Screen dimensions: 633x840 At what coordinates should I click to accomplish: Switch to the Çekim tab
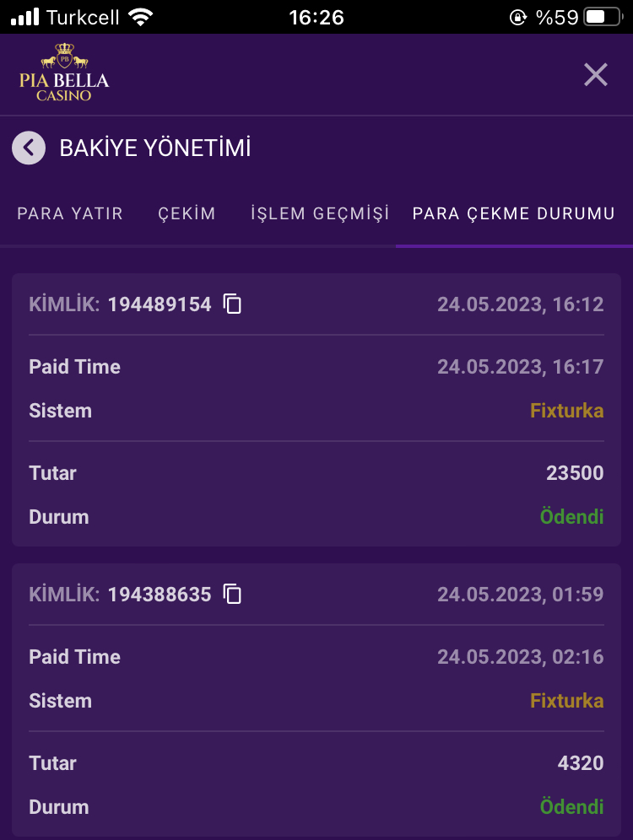click(187, 214)
